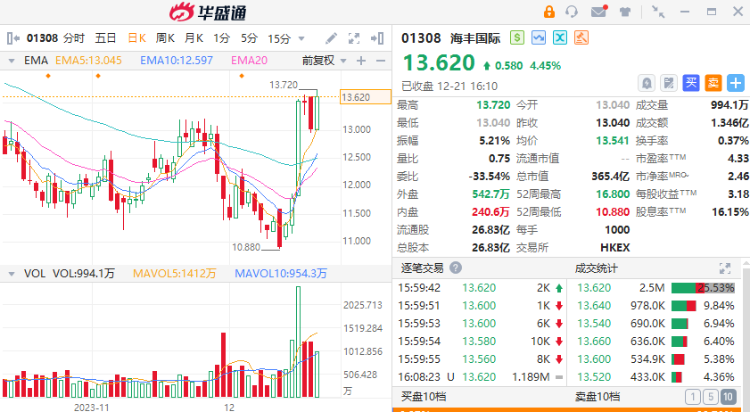Expand chart to fullscreen icon
This screenshot has width=750, height=412.
click(x=354, y=38)
